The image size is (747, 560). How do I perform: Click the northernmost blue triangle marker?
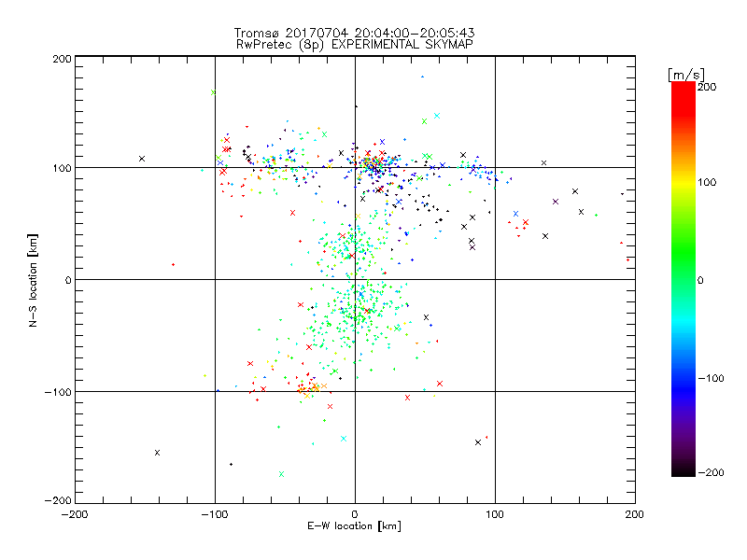tap(422, 77)
